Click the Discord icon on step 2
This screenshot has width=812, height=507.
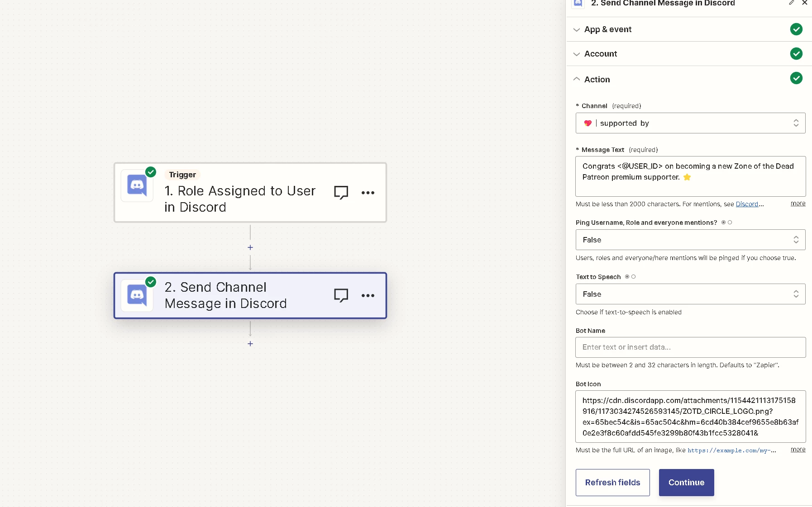point(137,295)
